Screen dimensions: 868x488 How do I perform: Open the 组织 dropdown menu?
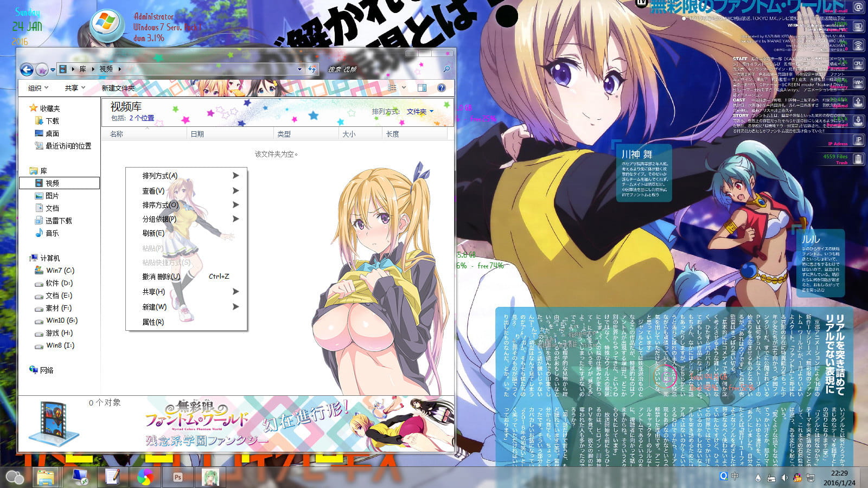coord(38,88)
